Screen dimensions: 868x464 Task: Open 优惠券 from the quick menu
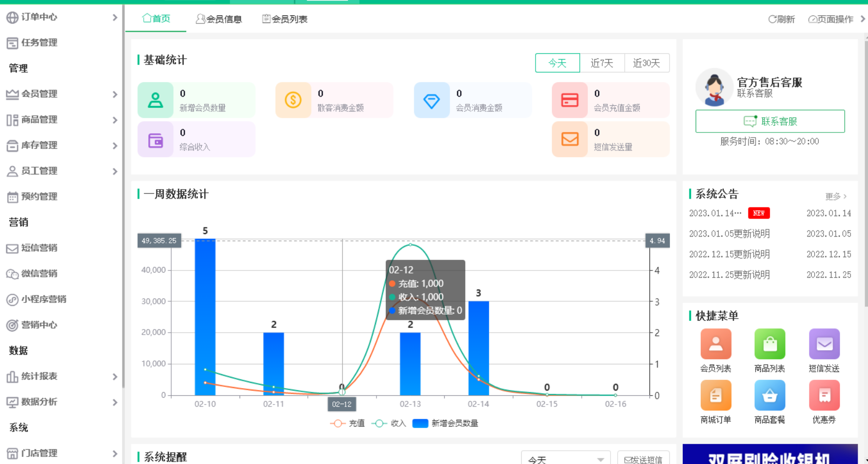(x=824, y=395)
